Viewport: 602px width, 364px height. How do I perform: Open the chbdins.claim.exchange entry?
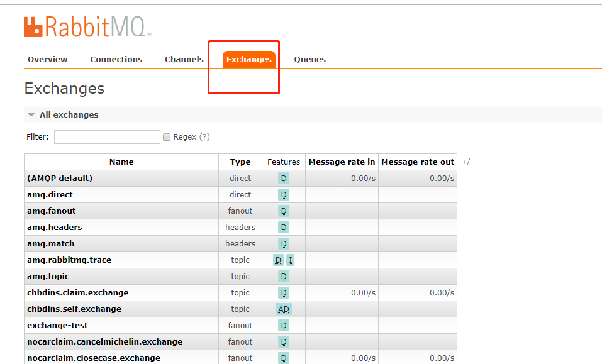point(78,293)
